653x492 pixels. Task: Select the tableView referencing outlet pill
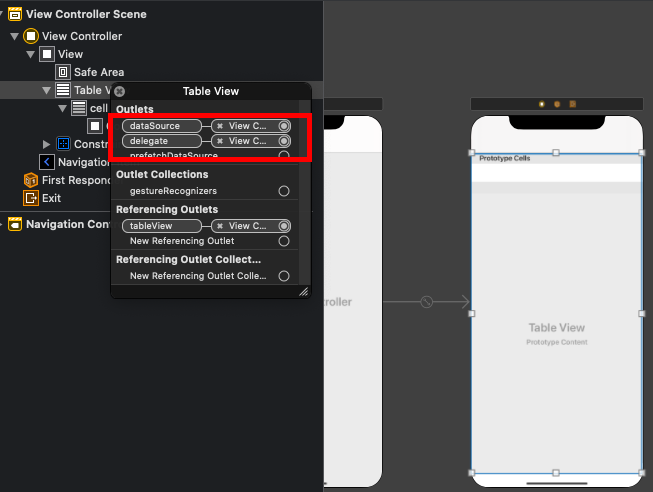pyautogui.click(x=162, y=226)
